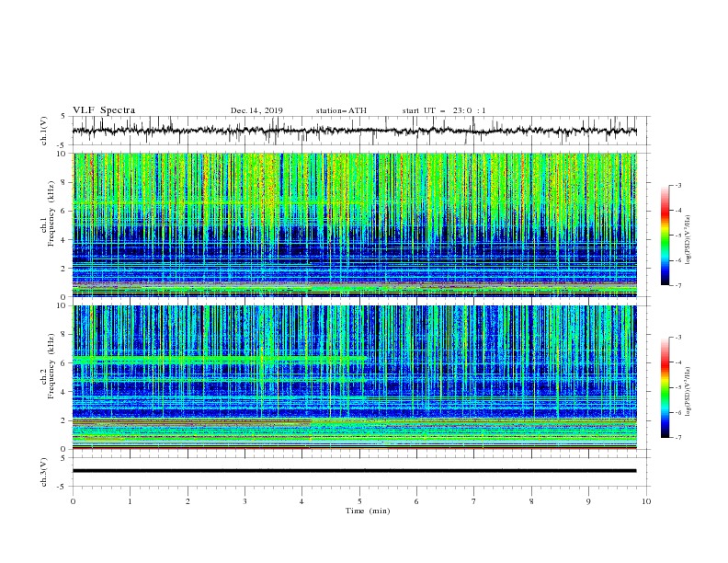Click the "5" voltage tick of ch.1(V) panel
The height and width of the screenshot is (563, 728).
tap(63, 116)
